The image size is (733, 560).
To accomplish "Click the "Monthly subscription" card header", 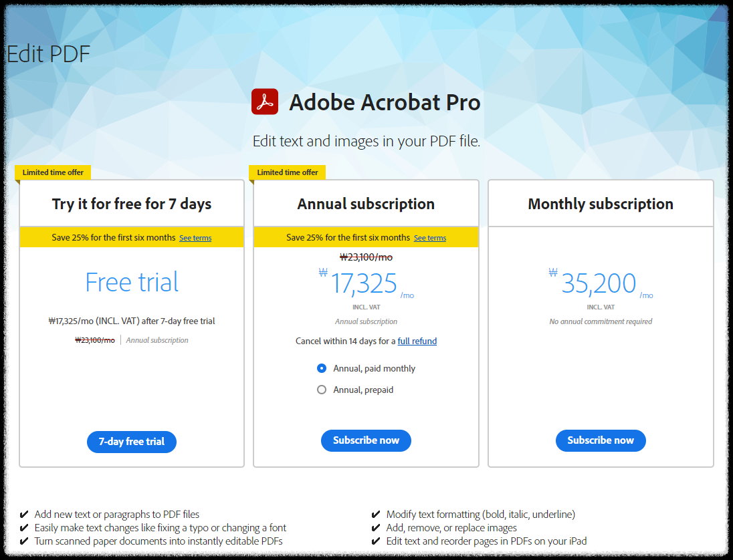I will click(600, 203).
